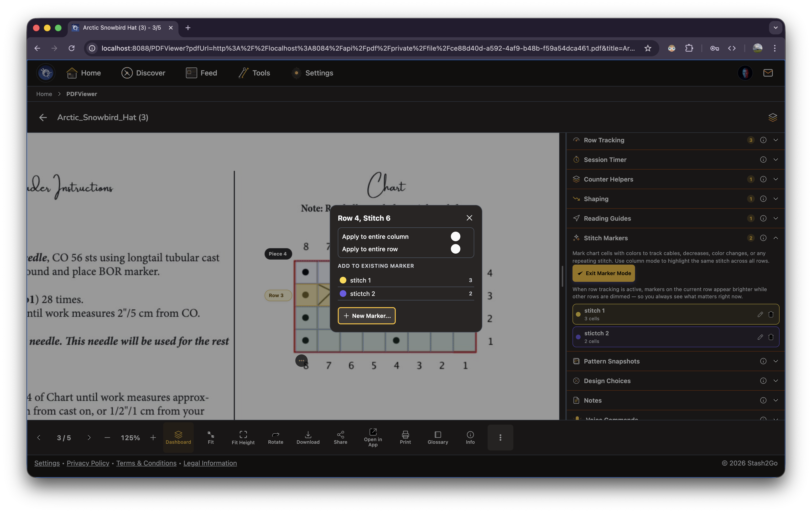Toggle Apply to entire column
The height and width of the screenshot is (513, 812).
455,237
